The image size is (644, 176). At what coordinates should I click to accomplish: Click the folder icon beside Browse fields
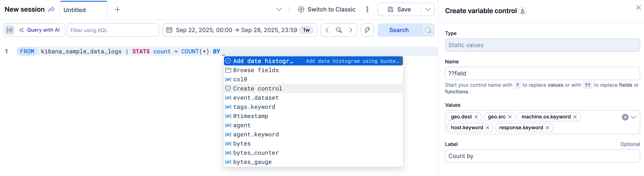tap(228, 70)
